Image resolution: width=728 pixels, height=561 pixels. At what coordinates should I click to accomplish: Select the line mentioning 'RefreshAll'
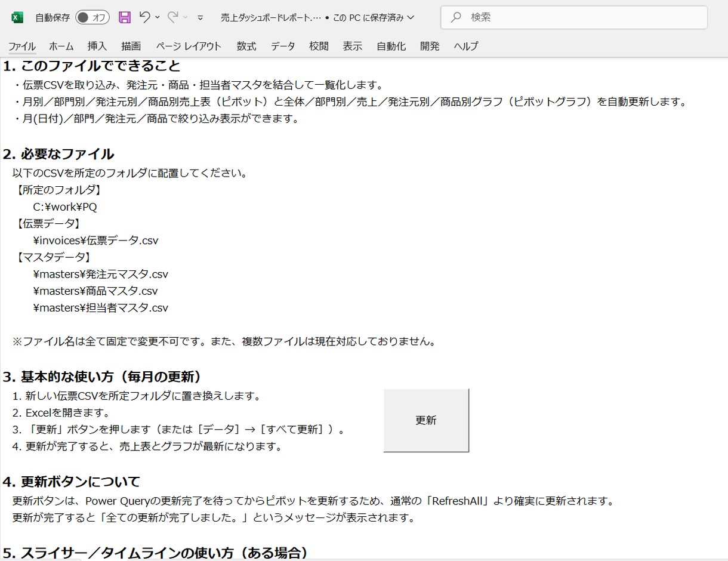point(313,501)
